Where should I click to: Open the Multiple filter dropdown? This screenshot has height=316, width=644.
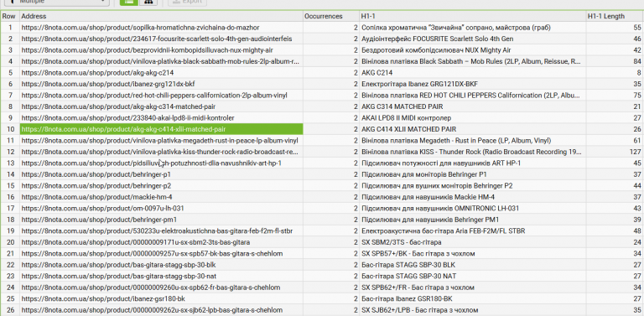(57, 2)
